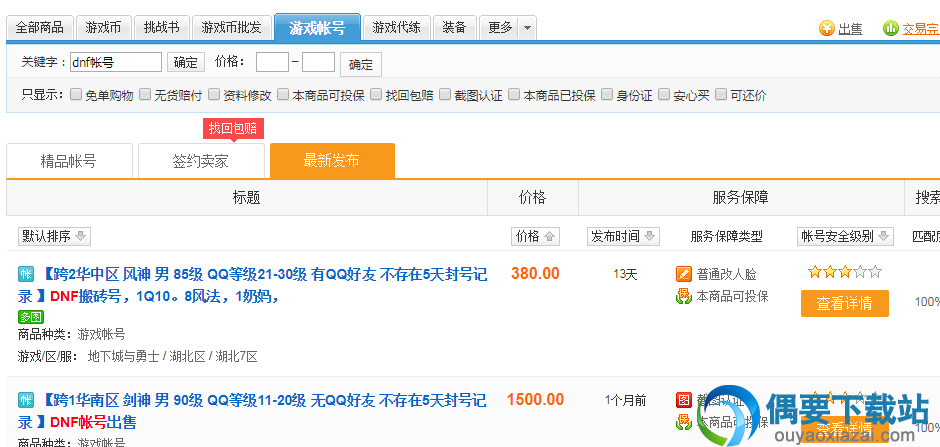Image resolution: width=940 pixels, height=447 pixels.
Task: Tick the 找回包赔 checkbox
Action: (376, 94)
